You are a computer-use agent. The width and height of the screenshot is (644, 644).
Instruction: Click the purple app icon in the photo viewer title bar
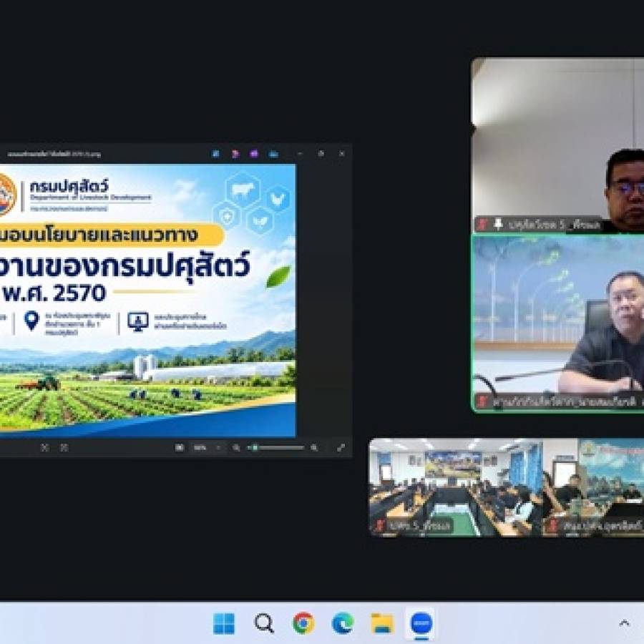pos(254,154)
